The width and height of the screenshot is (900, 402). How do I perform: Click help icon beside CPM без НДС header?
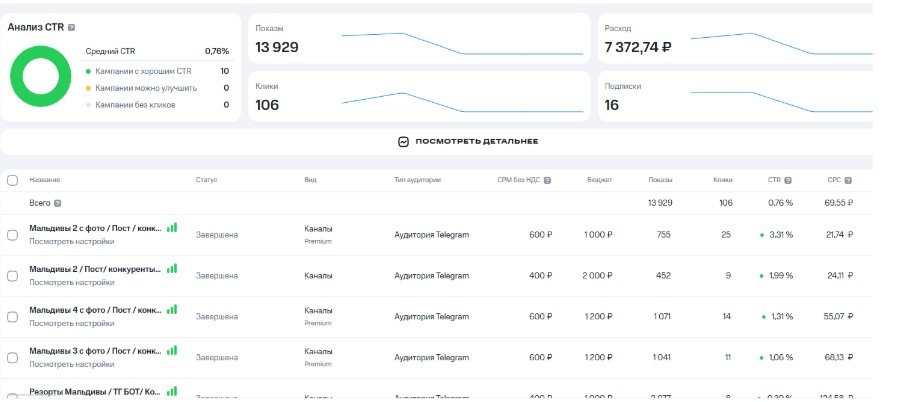point(547,180)
